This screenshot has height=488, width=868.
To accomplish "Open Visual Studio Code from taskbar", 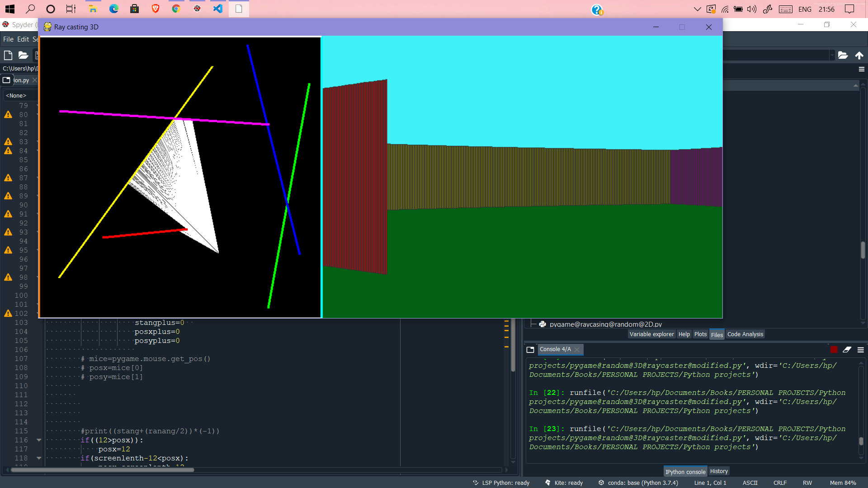I will tap(218, 9).
